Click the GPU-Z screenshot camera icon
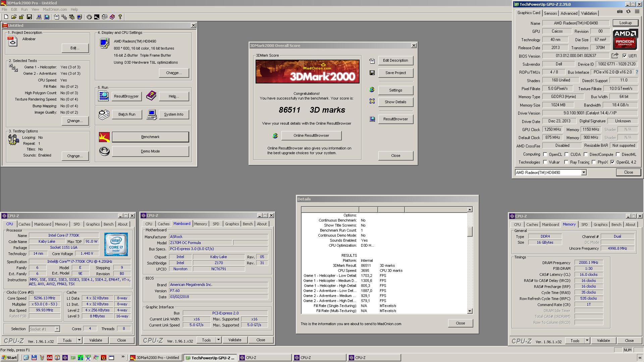 620,12
